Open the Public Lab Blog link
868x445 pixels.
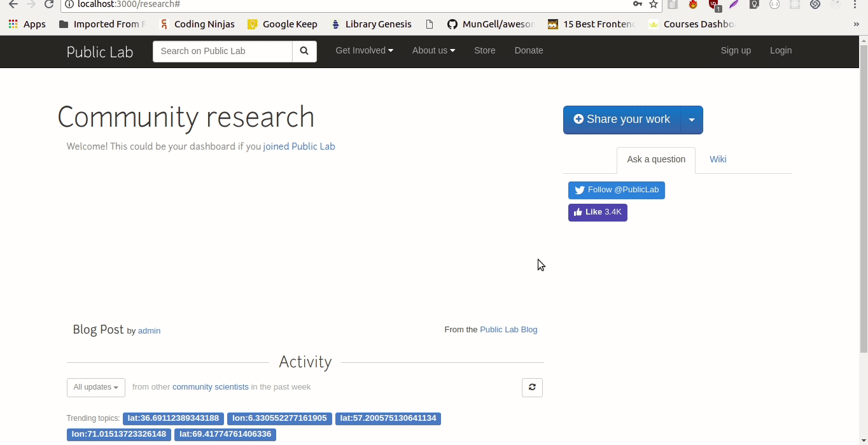508,330
